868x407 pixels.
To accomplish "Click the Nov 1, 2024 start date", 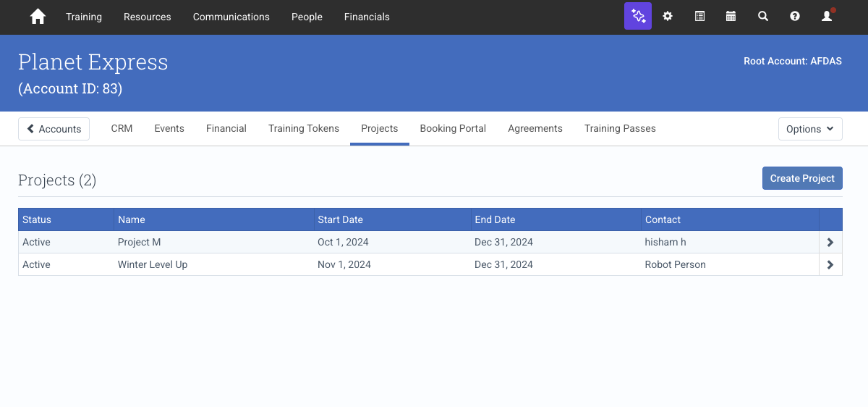I will click(344, 264).
